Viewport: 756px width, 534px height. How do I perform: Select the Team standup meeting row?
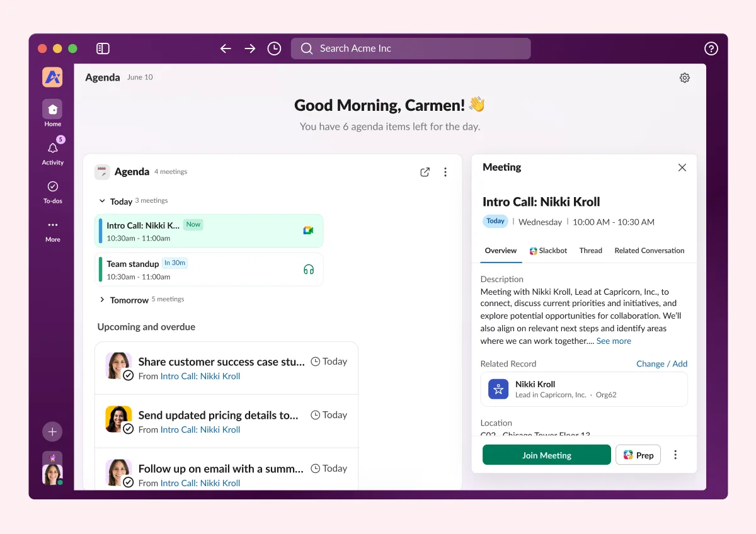click(209, 270)
